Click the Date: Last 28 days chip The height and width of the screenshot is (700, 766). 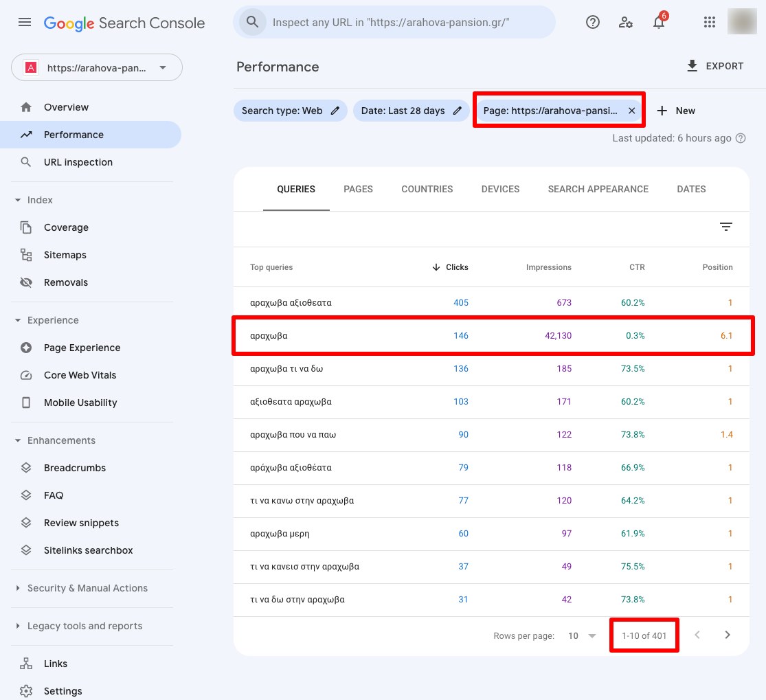tap(411, 111)
